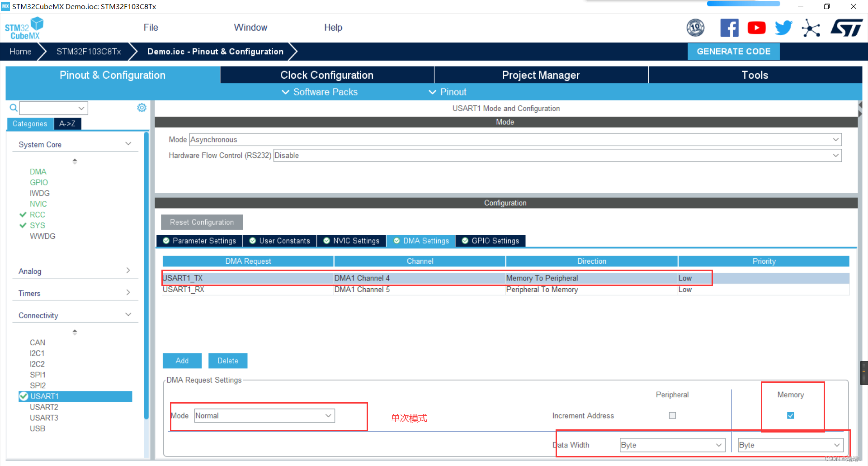868x466 pixels.
Task: Collapse Connectivity list with small arrow
Action: pos(75,332)
